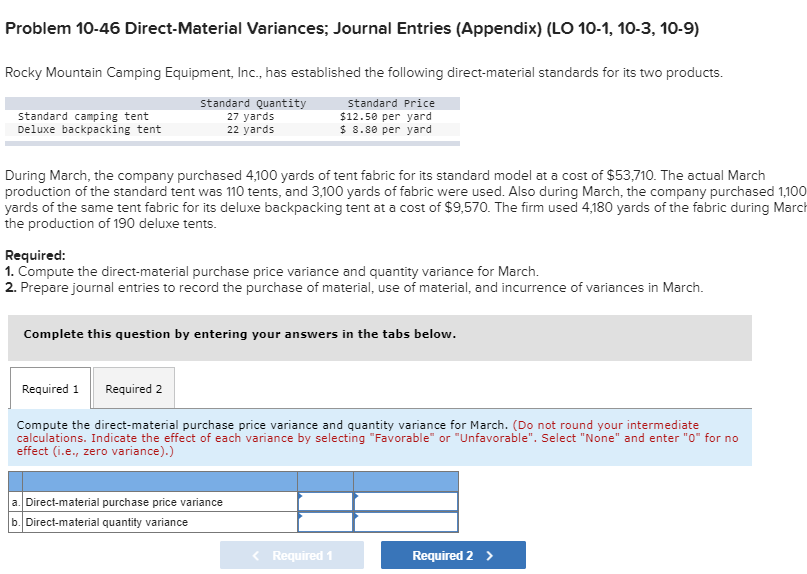Click the 'Deluxe backpacking tent' table row

(232, 129)
